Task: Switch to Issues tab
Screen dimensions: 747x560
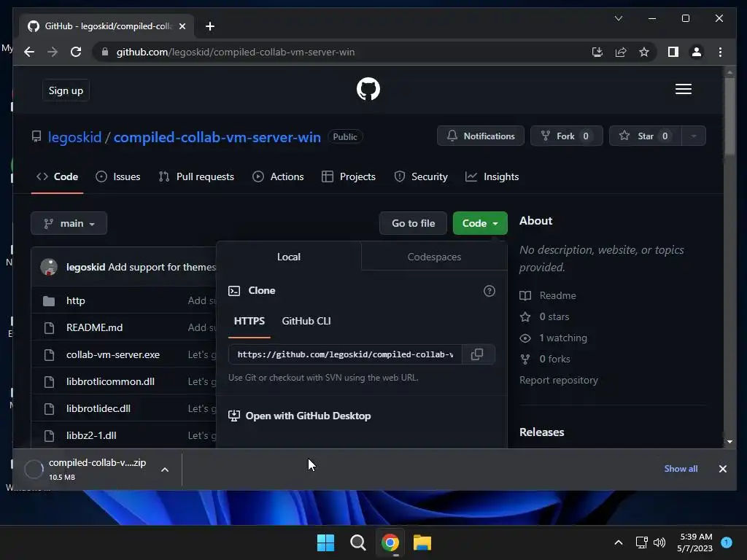Action: pyautogui.click(x=118, y=176)
